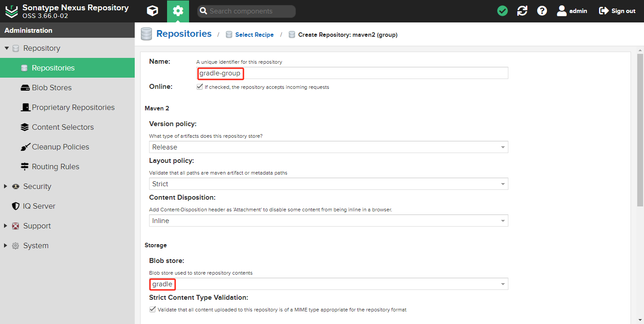The height and width of the screenshot is (324, 644).
Task: Click the admin user account icon
Action: [562, 11]
